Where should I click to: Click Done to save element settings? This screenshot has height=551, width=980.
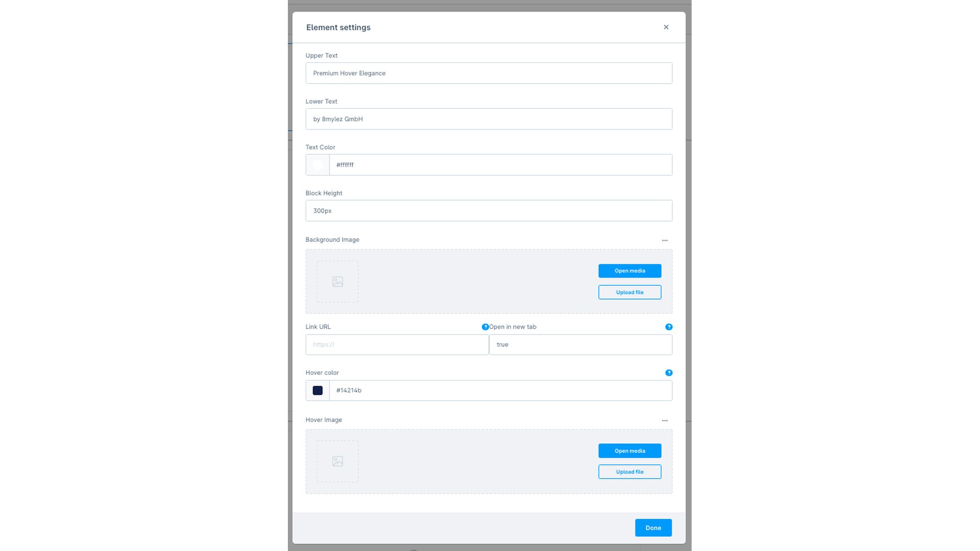(x=653, y=528)
